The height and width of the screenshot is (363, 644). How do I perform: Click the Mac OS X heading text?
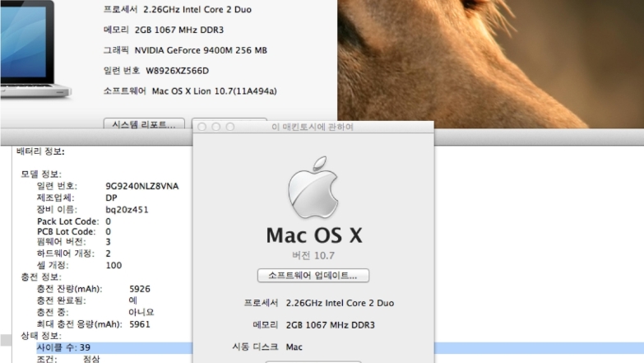tap(313, 235)
